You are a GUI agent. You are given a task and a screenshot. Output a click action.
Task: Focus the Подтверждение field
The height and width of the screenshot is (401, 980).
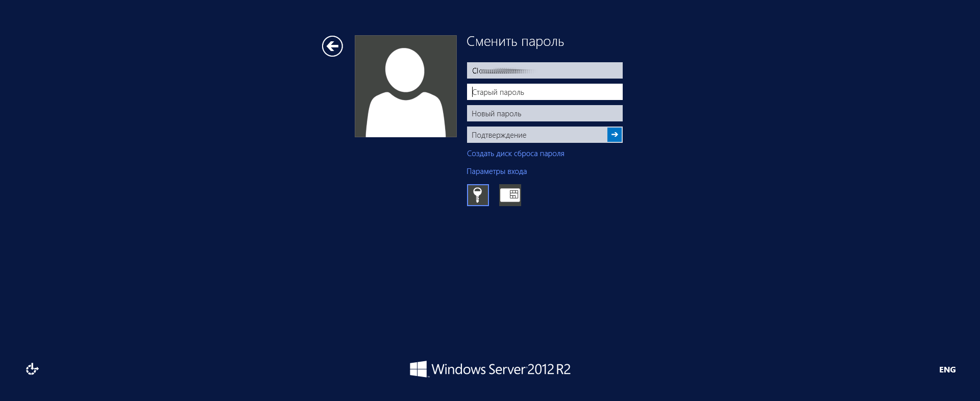(x=536, y=135)
